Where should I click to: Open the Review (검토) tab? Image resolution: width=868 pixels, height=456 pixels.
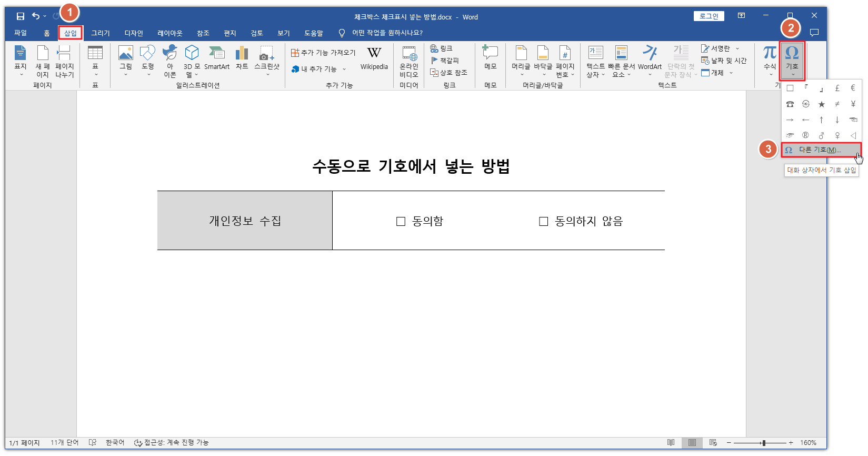click(257, 33)
